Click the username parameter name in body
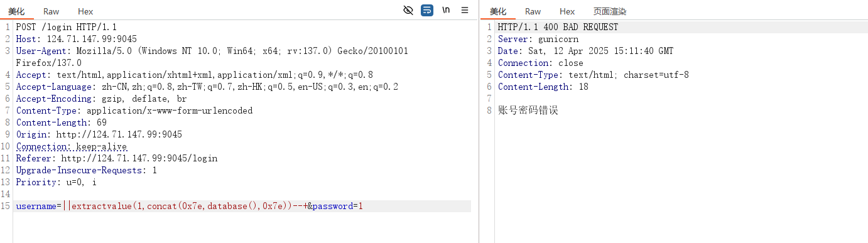 pyautogui.click(x=36, y=206)
